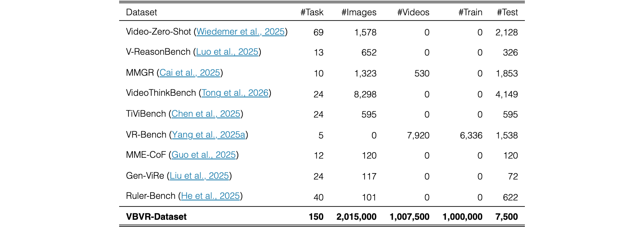
Task: Select the MME-CoF dataset name
Action: tap(146, 155)
